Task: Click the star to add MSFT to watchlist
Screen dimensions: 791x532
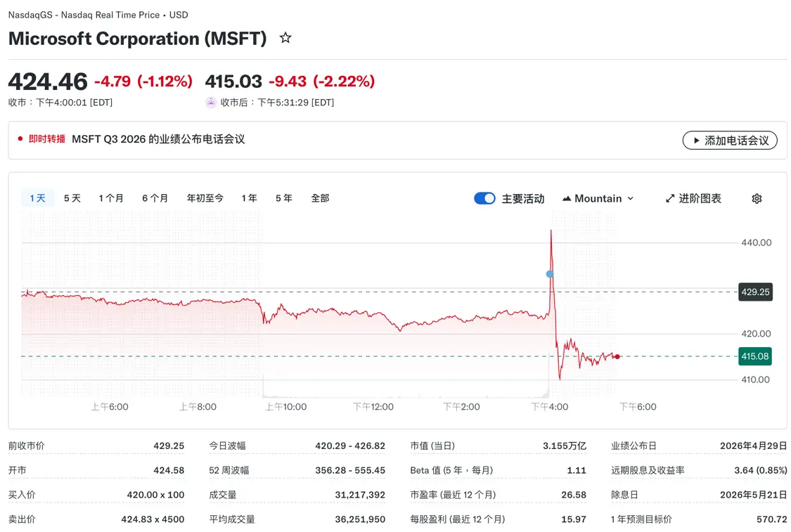Action: (x=285, y=39)
